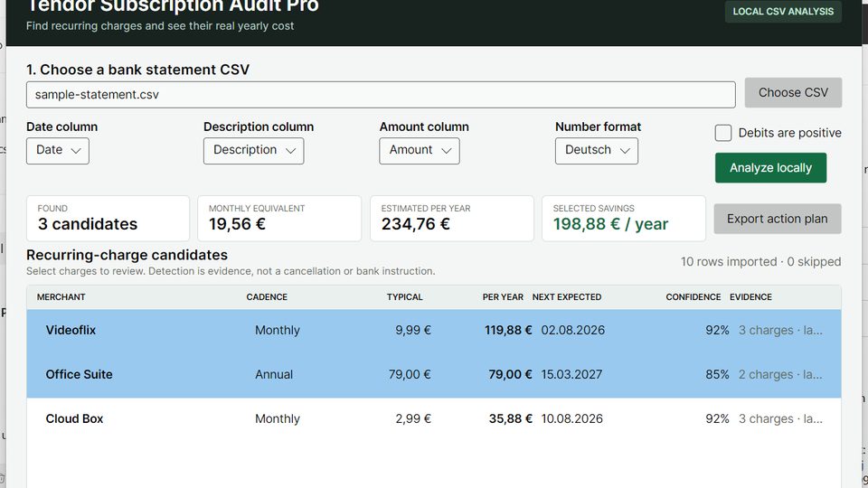Screen dimensions: 868x488
Task: Sort by the TYPICAL column header
Action: [405, 297]
